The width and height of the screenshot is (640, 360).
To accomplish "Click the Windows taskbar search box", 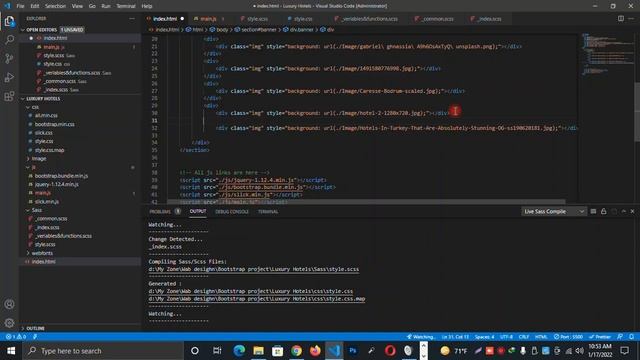I will (x=103, y=351).
